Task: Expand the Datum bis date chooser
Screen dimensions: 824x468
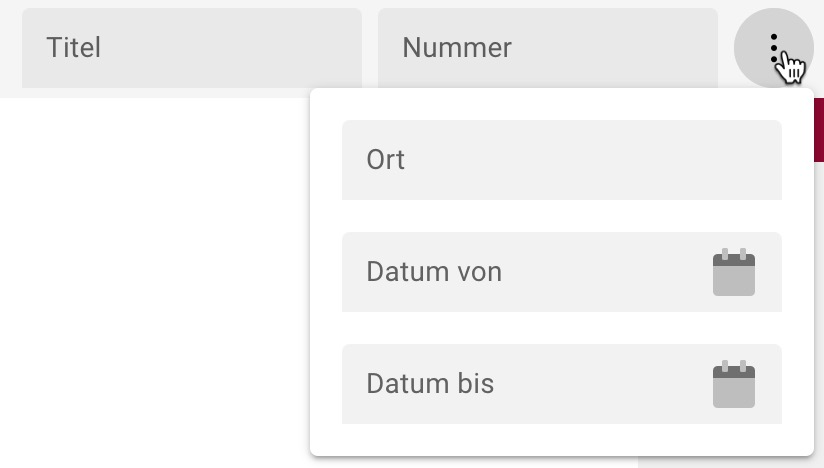Action: click(x=733, y=385)
